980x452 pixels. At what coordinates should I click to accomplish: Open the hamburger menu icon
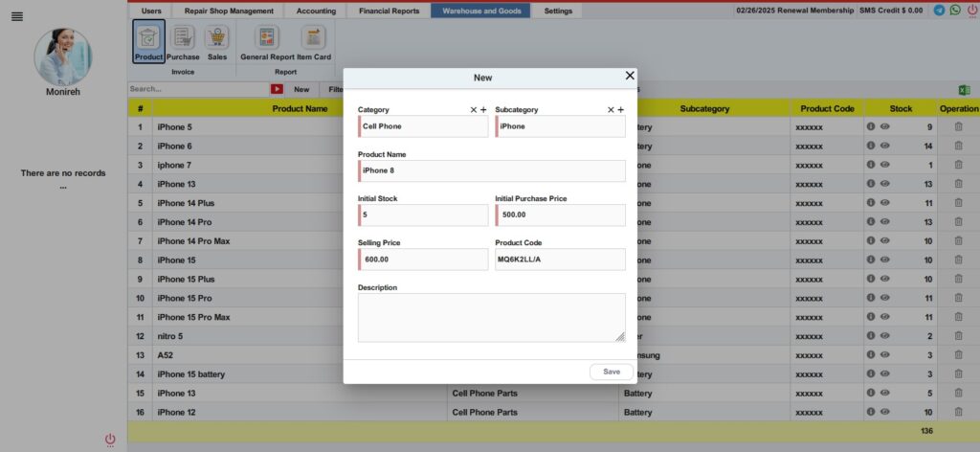click(x=17, y=17)
